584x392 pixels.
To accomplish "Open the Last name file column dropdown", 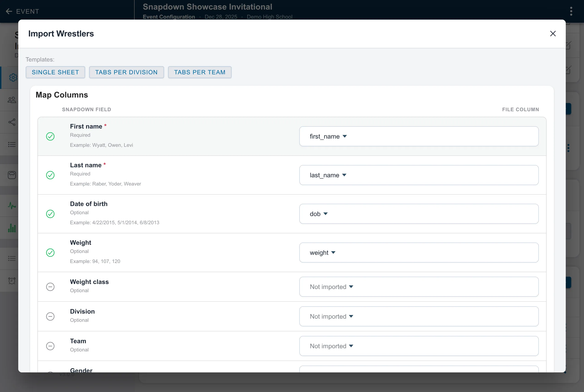I will click(x=419, y=175).
